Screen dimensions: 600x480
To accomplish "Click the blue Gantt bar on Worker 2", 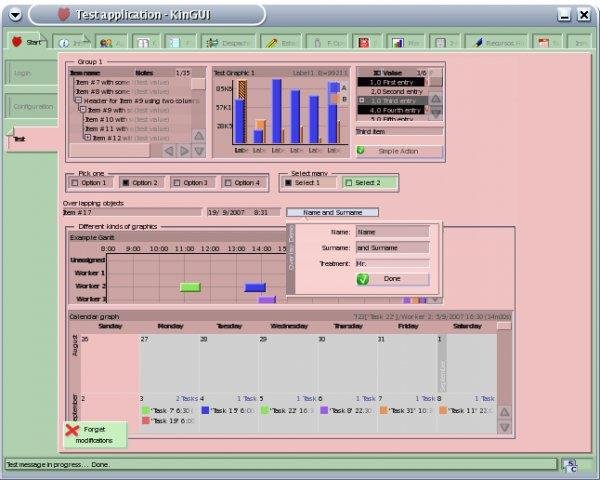I will pyautogui.click(x=255, y=287).
